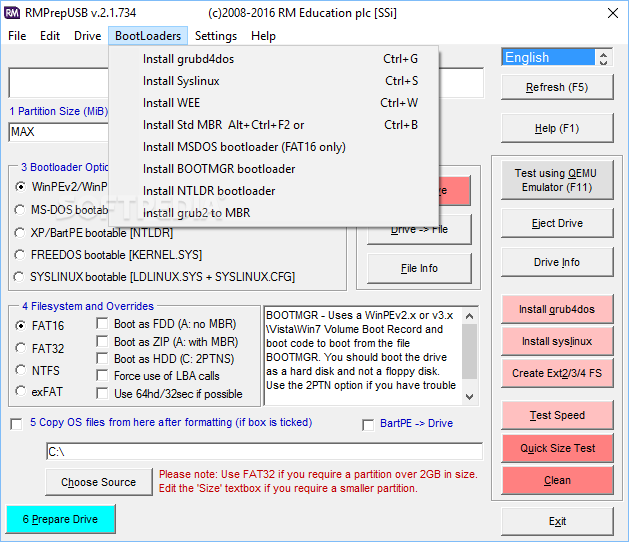Open the Drive menu
Image resolution: width=629 pixels, height=542 pixels.
87,36
